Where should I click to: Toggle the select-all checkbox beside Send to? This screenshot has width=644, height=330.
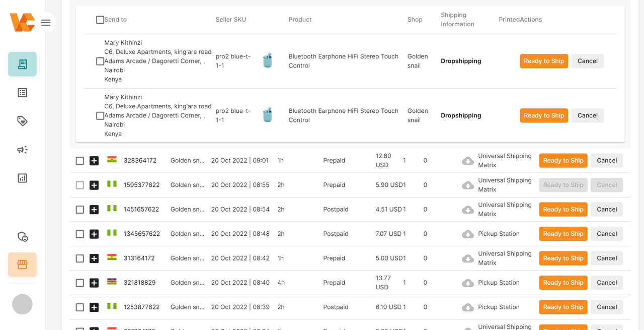tap(100, 20)
